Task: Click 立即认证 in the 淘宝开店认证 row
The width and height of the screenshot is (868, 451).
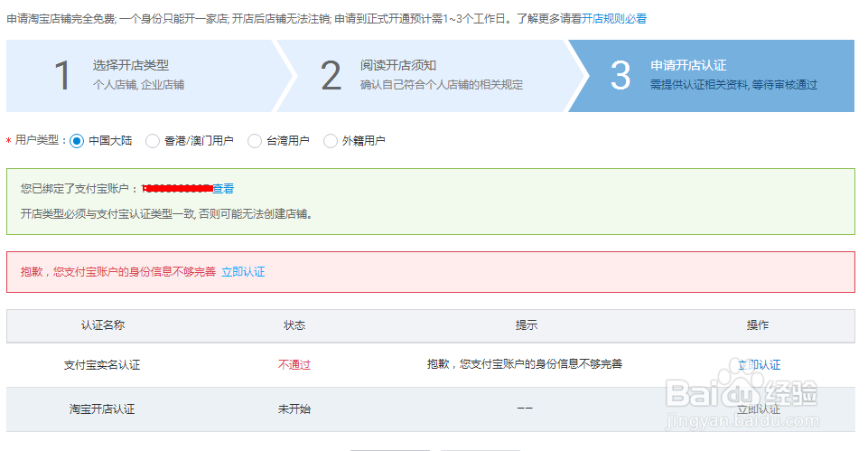Action: [x=759, y=409]
